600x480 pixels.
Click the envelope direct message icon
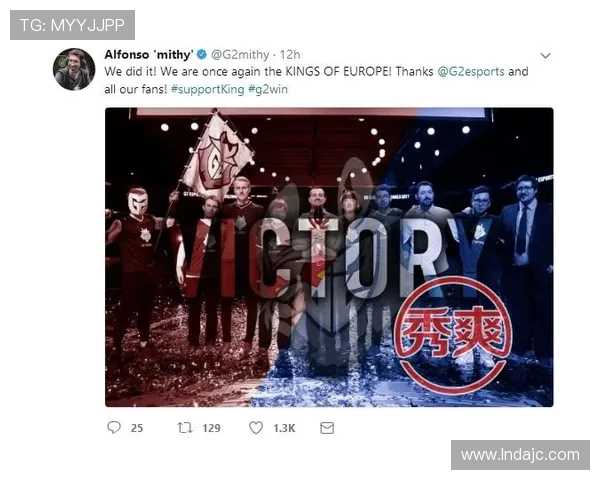(x=327, y=428)
